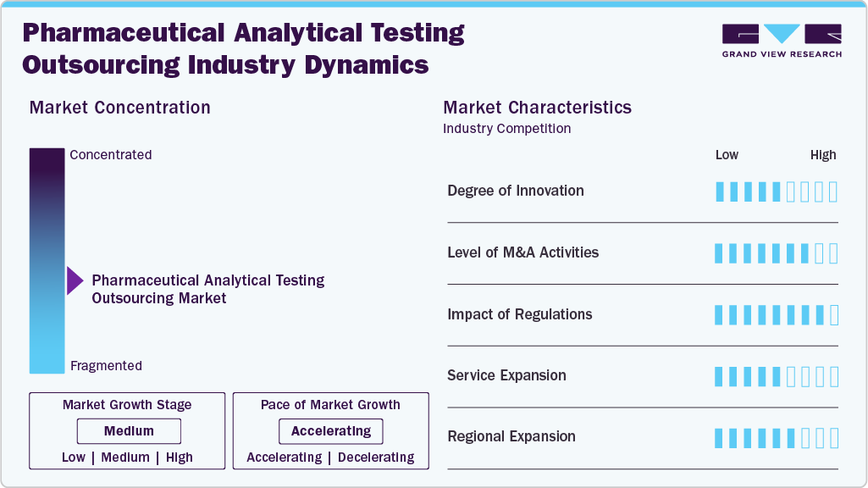Viewport: 868px width, 488px height.
Task: Click the Service Expansion rating bars
Action: point(776,376)
